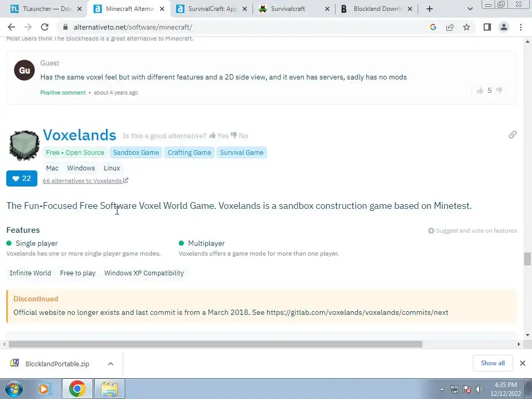Click the scroll down arrow
Screen dimensions: 532x399
(x=528, y=335)
